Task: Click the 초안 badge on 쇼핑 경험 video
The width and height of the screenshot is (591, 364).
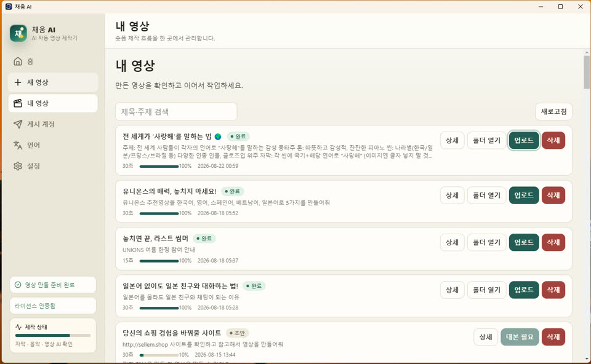Action: click(x=238, y=333)
